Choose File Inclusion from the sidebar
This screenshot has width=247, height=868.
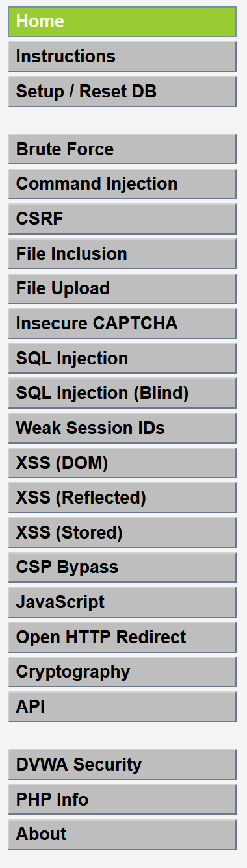click(122, 254)
